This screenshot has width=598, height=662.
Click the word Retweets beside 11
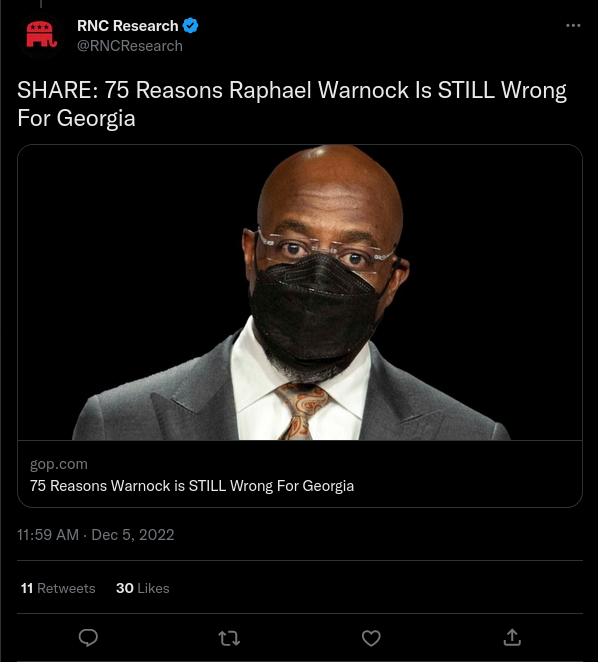[x=66, y=588]
